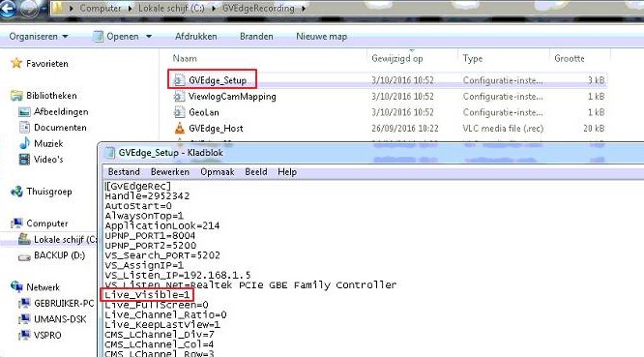Expand the breadcrumb arrow after Lokale schijf (C:)

pyautogui.click(x=214, y=8)
